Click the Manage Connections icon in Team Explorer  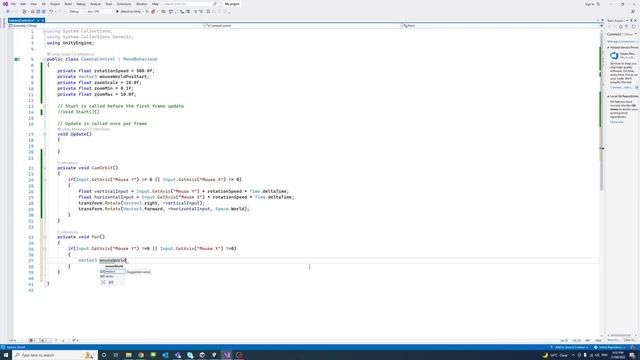(627, 27)
